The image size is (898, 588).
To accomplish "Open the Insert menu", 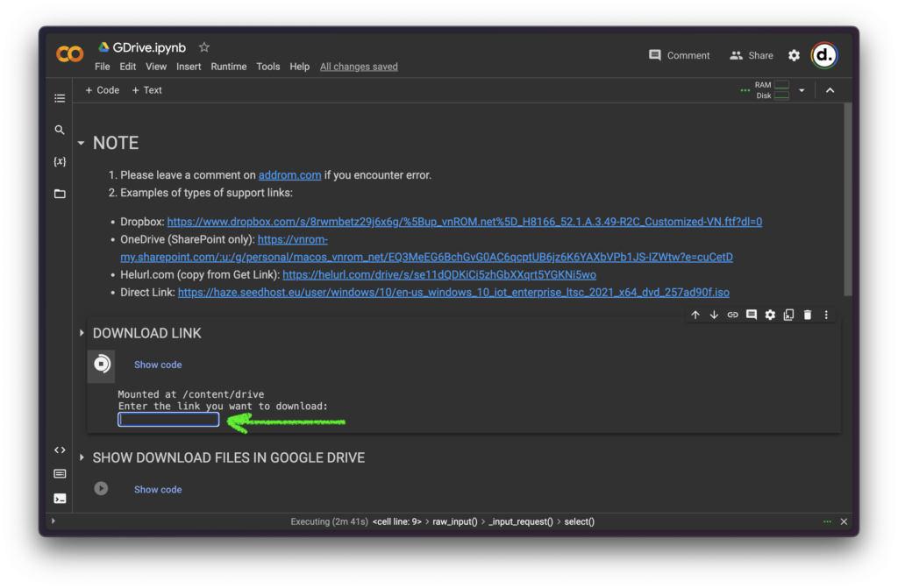I will 189,67.
